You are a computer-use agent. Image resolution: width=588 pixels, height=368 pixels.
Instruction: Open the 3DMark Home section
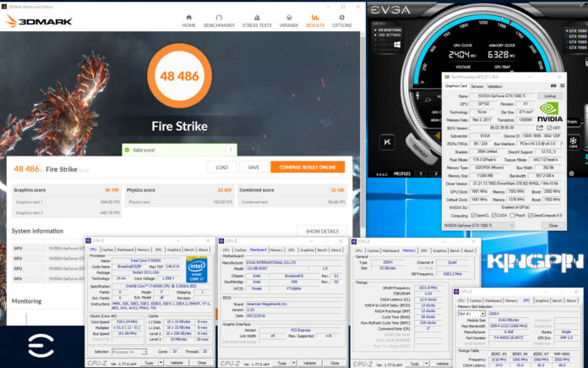pyautogui.click(x=188, y=21)
